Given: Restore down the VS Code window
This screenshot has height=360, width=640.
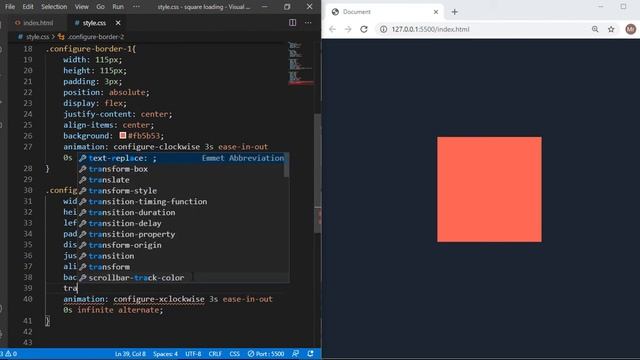Looking at the screenshot, I should (287, 7).
